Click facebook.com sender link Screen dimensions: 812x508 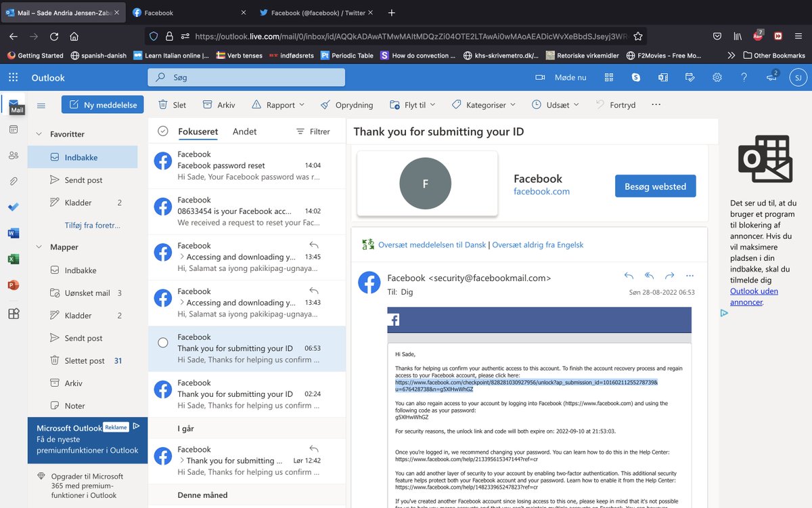[x=541, y=192]
